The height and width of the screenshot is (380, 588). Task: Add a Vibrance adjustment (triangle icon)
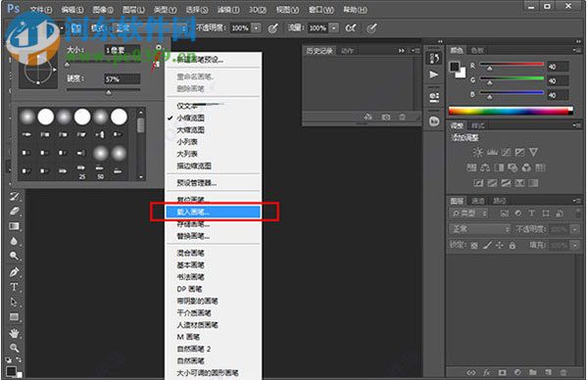(x=533, y=152)
